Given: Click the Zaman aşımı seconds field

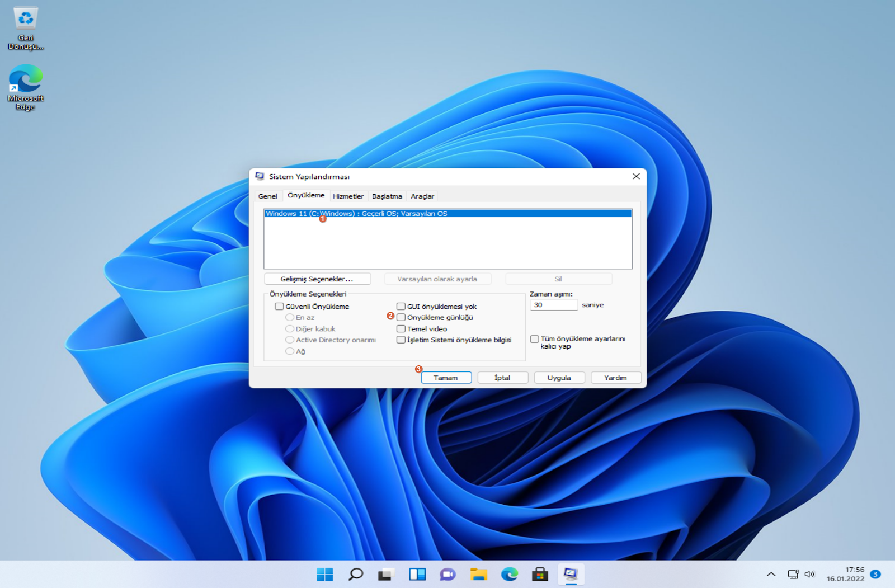Looking at the screenshot, I should [x=554, y=305].
